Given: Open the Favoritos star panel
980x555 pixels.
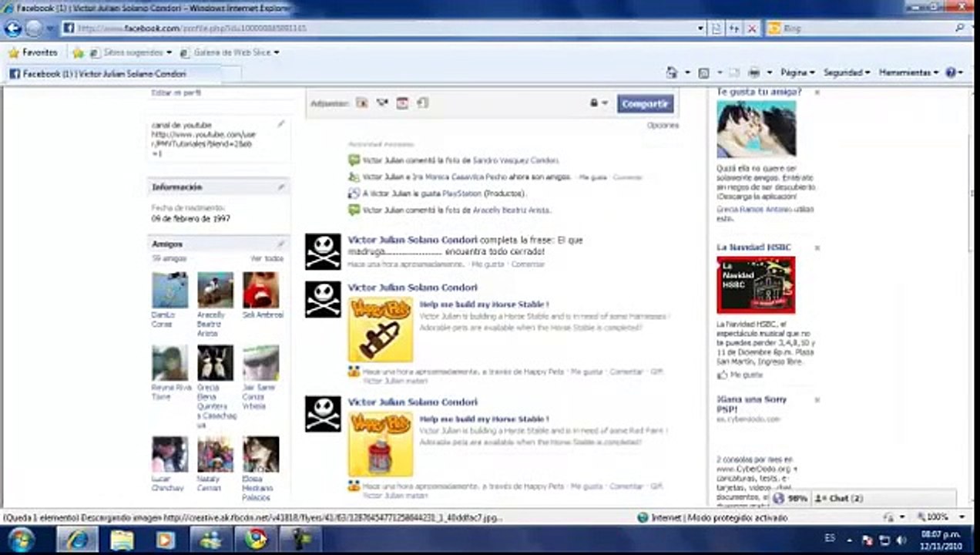Looking at the screenshot, I should coord(32,52).
